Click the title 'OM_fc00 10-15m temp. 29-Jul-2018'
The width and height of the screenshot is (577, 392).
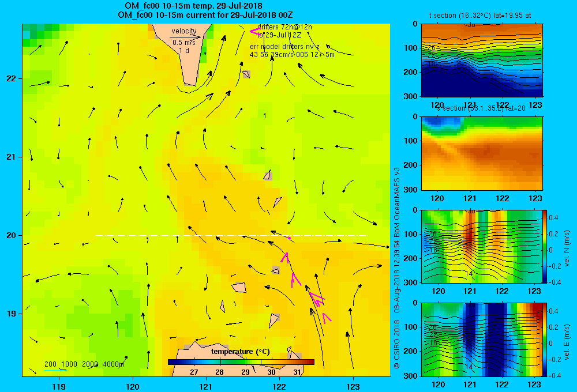(193, 6)
